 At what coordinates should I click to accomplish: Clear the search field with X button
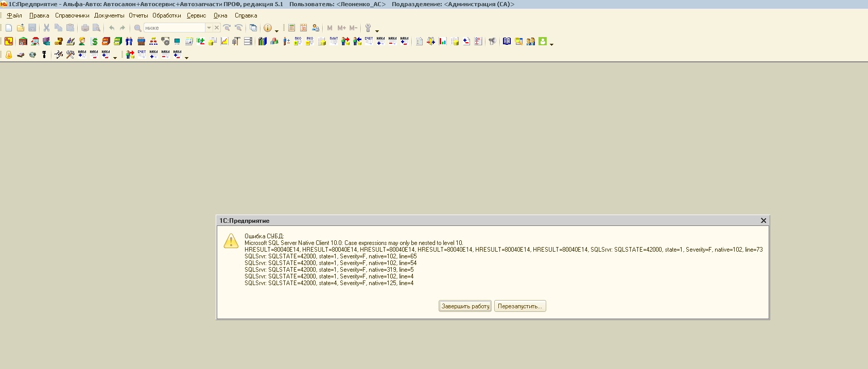coord(217,28)
